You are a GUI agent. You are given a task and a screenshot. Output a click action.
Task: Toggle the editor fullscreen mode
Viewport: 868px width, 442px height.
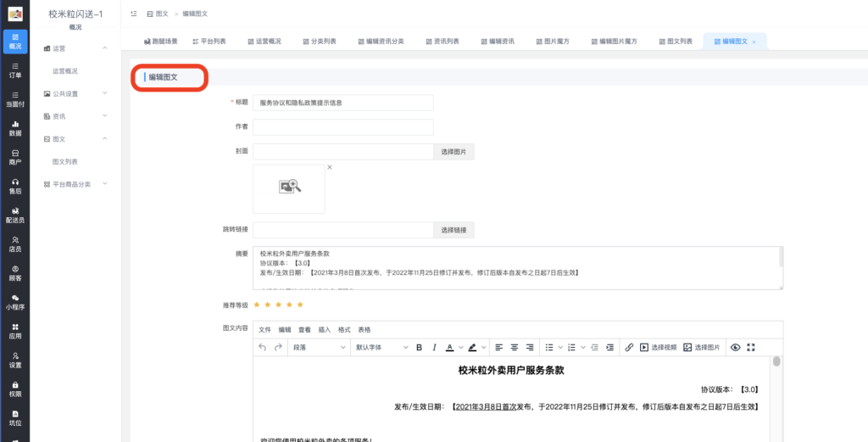(x=751, y=347)
